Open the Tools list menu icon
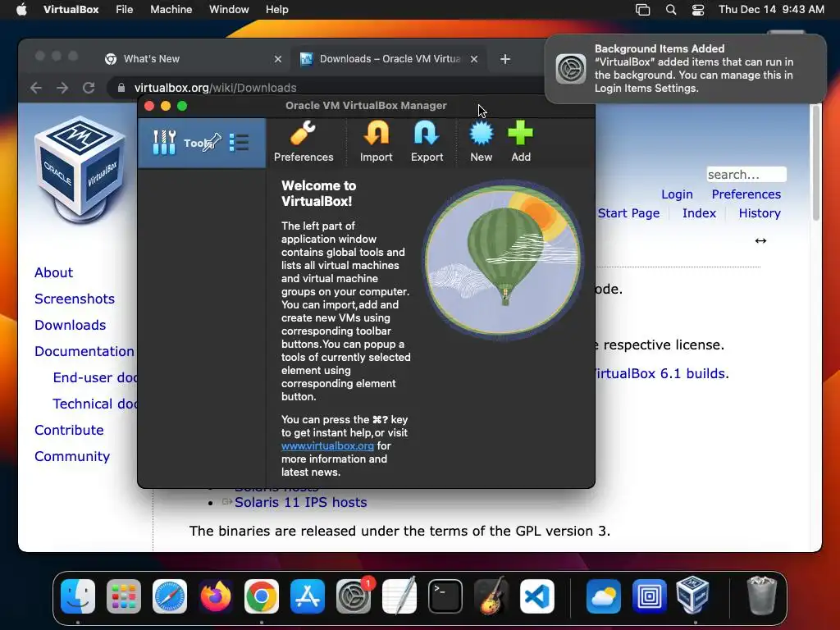The height and width of the screenshot is (630, 840). coord(239,143)
